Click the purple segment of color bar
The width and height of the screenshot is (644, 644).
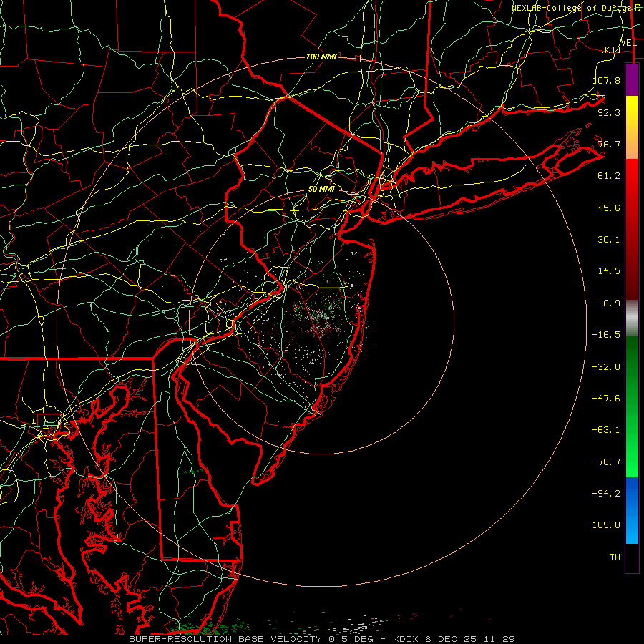632,79
